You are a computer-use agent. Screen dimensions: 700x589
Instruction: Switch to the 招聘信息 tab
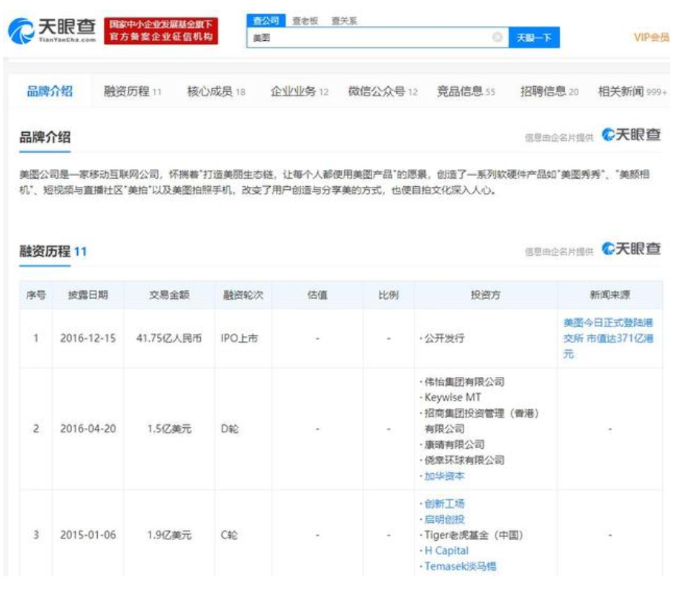click(x=549, y=91)
